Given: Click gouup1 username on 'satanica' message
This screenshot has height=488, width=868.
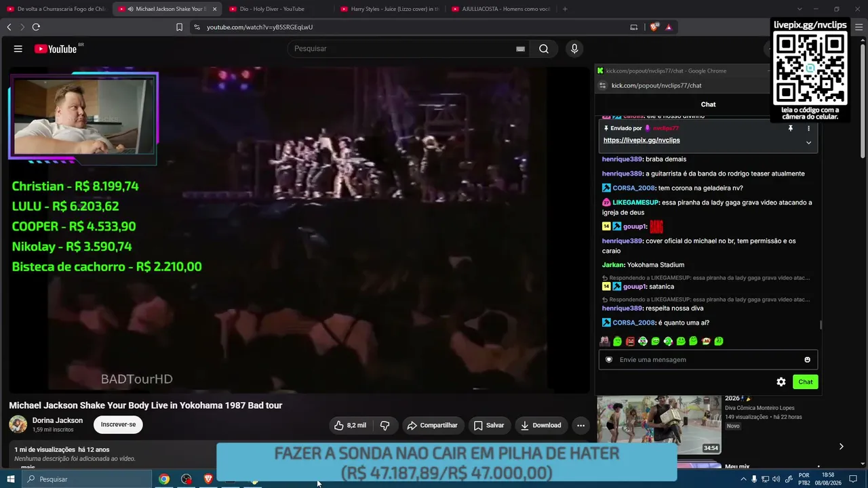Looking at the screenshot, I should [634, 287].
